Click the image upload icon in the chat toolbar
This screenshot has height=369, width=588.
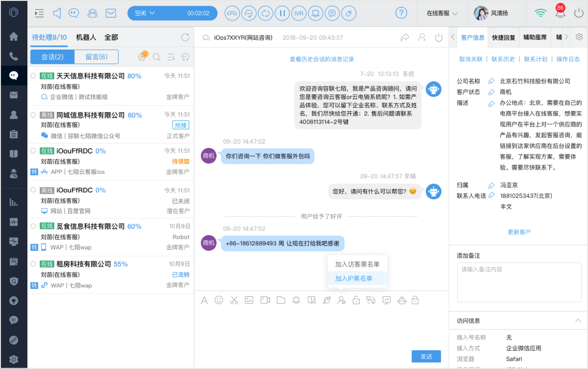(249, 300)
